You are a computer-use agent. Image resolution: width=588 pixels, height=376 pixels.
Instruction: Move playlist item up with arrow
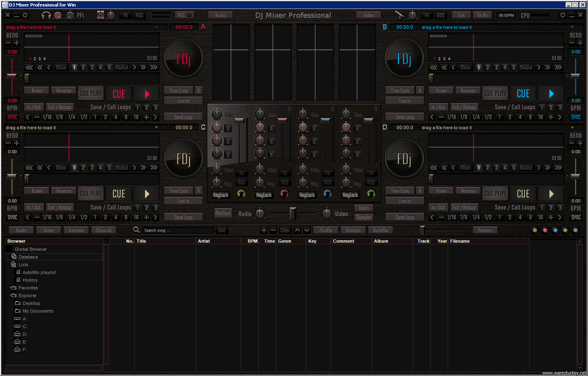pyautogui.click(x=298, y=230)
